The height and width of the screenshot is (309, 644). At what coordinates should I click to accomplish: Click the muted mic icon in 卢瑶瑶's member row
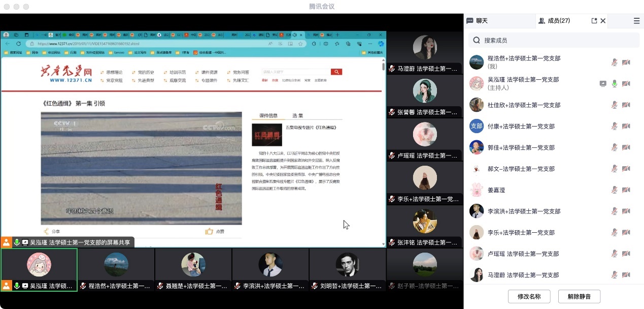click(x=615, y=254)
